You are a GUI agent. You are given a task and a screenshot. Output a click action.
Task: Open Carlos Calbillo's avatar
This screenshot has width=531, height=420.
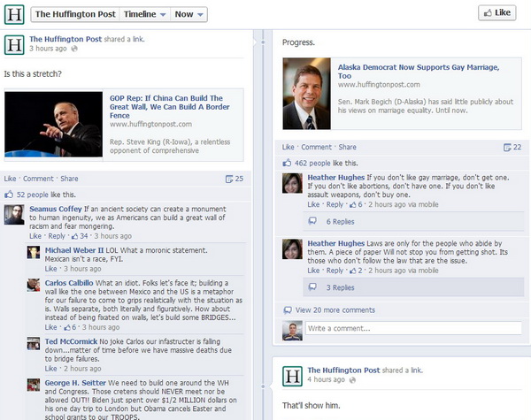34,285
